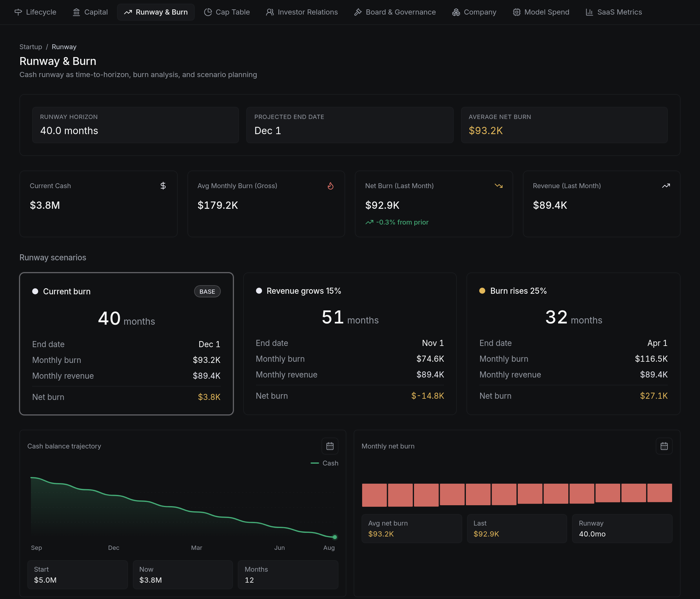Click the white dot beside Revenue grows 15%
Viewport: 700px width, 599px height.
[x=259, y=291]
